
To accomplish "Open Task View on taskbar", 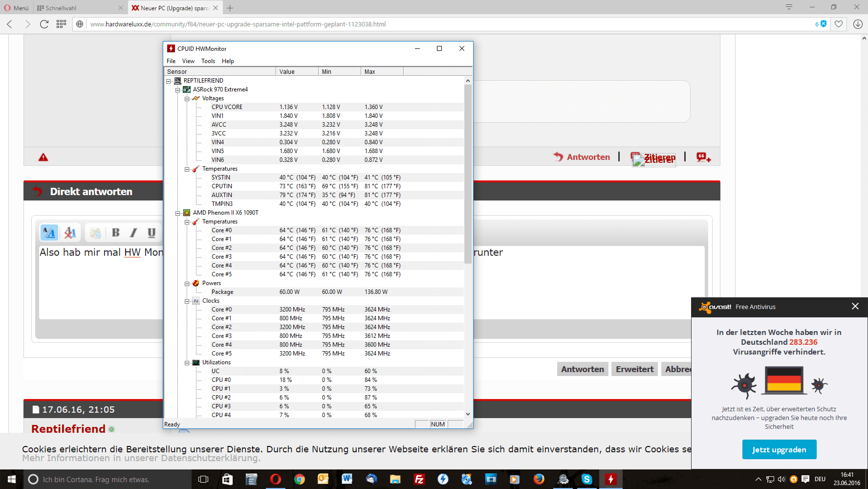I will pos(203,479).
